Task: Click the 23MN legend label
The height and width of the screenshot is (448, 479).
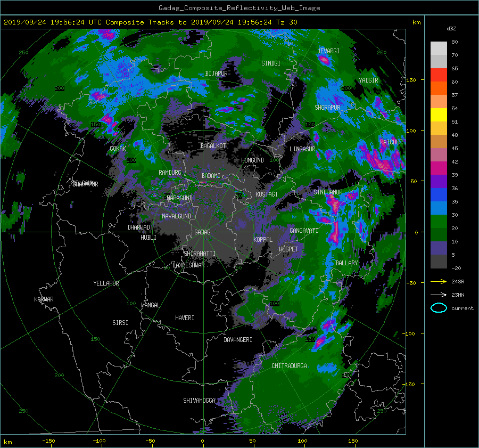Action: [458, 295]
